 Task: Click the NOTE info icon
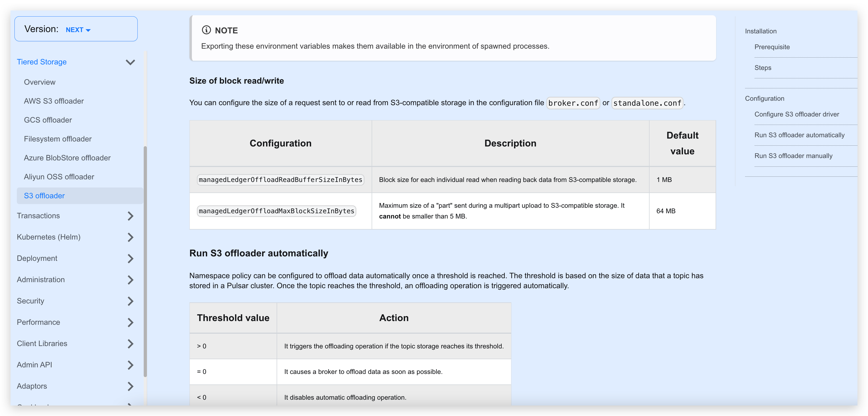coord(206,30)
